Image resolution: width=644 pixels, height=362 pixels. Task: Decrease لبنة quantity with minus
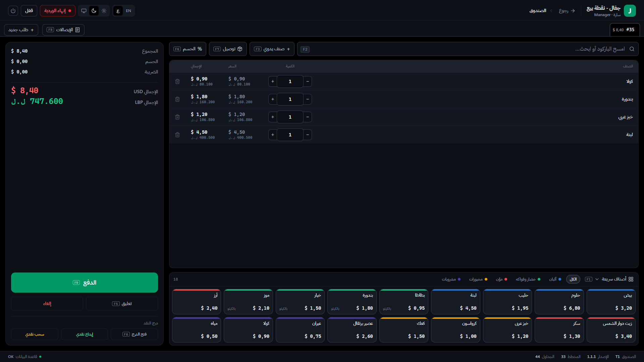coord(308,135)
